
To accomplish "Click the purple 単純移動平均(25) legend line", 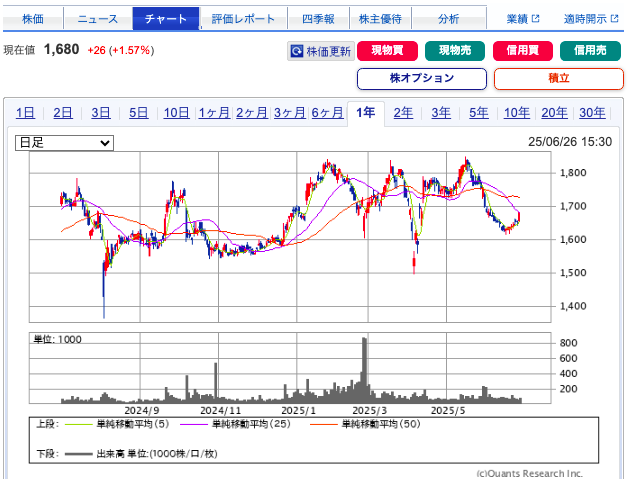I will coord(194,424).
